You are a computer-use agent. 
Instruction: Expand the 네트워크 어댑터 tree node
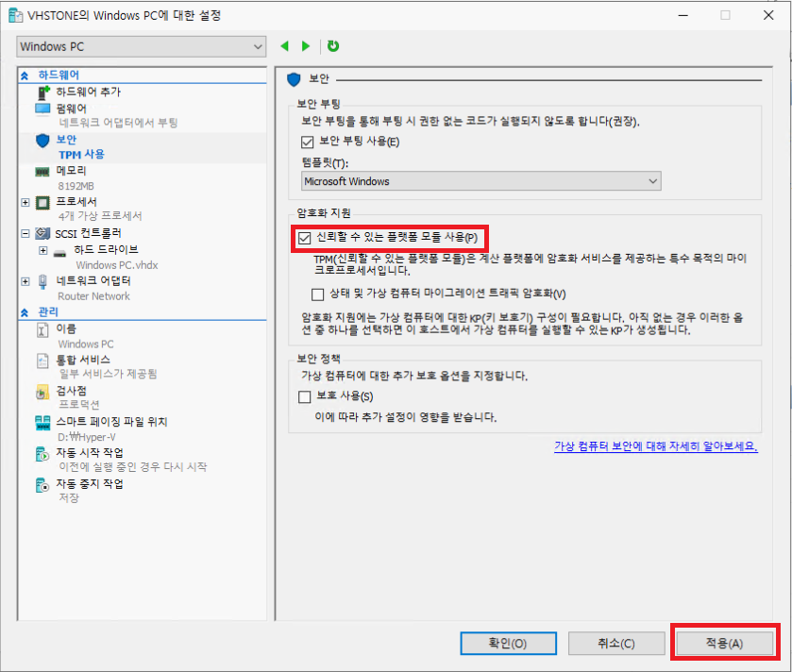click(x=25, y=281)
